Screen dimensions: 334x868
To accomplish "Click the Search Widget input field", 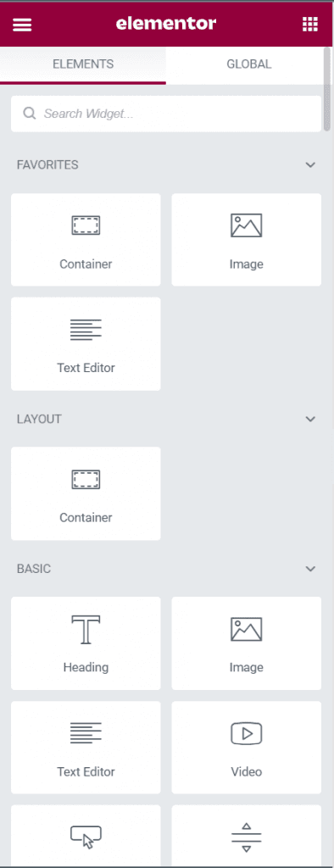I will (x=166, y=114).
